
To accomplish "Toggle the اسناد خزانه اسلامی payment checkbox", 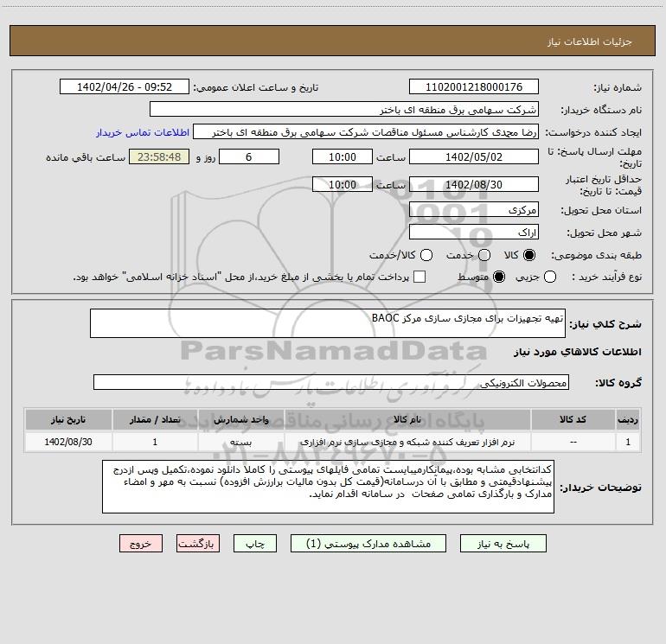I will [x=419, y=277].
